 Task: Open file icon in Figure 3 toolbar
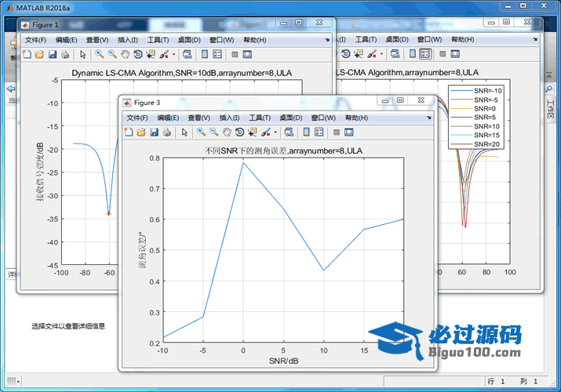[x=141, y=132]
